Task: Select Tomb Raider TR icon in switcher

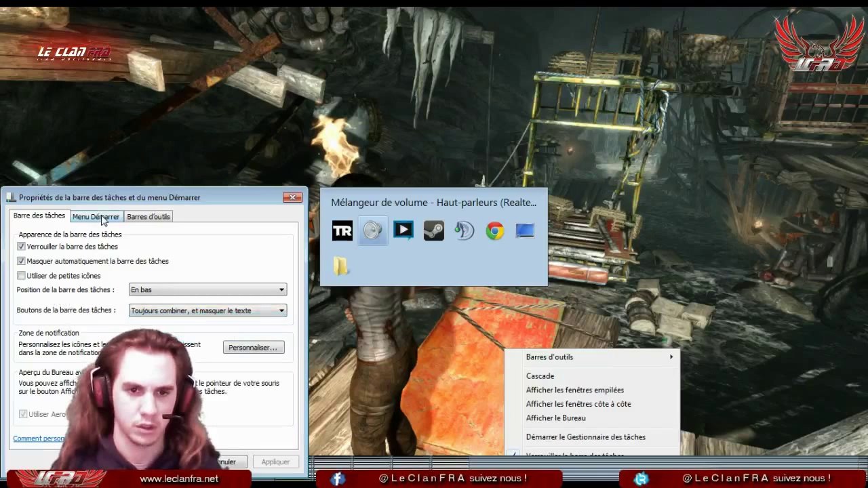Action: pos(342,231)
